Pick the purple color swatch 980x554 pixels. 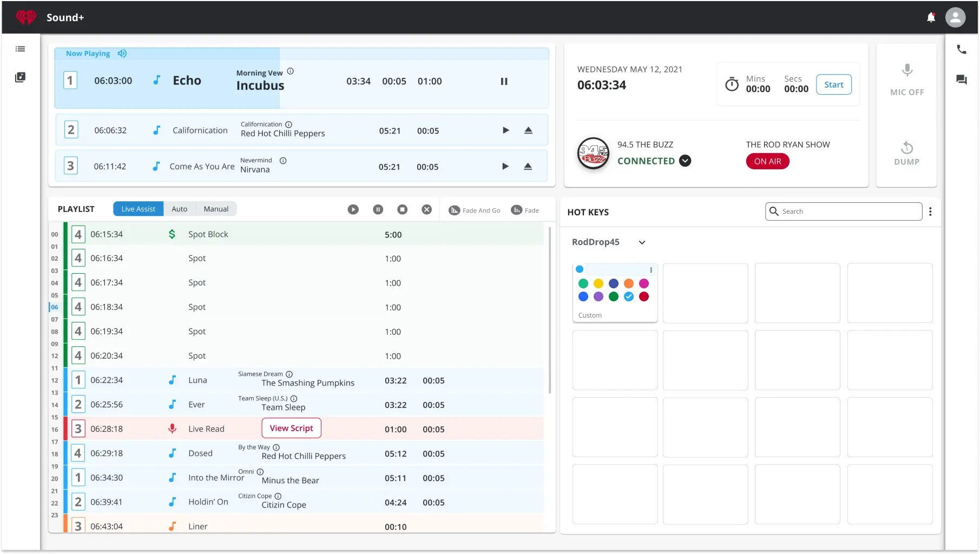click(598, 296)
